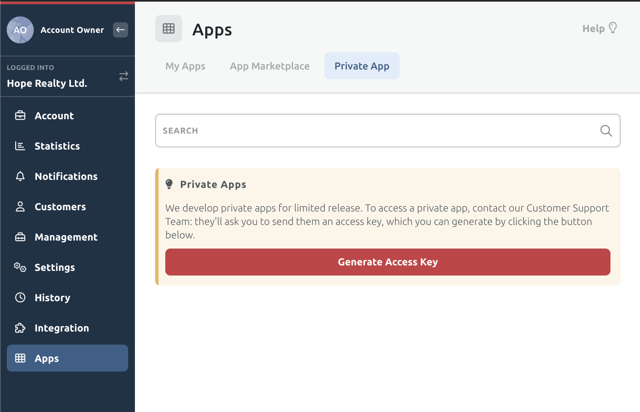
Task: Open the Management menu item
Action: coord(65,237)
